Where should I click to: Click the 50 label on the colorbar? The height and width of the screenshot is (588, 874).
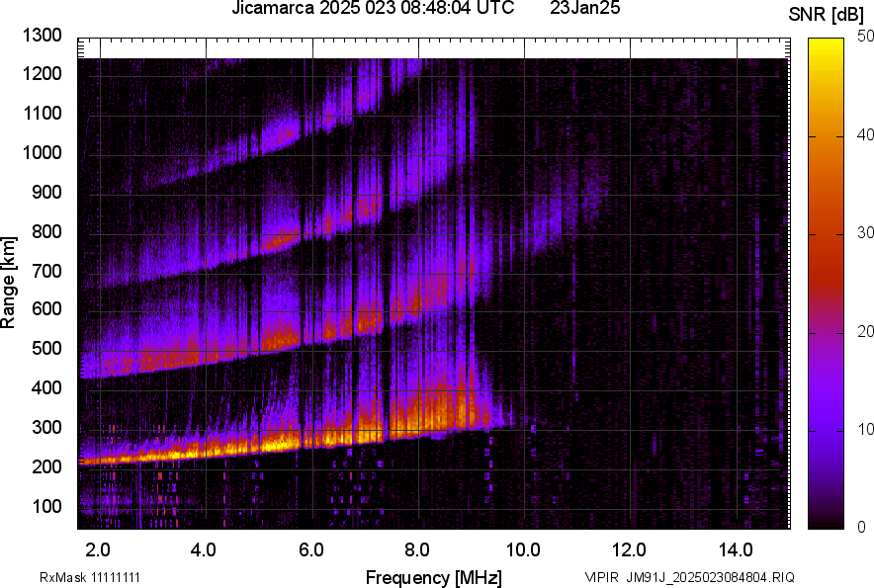(867, 36)
